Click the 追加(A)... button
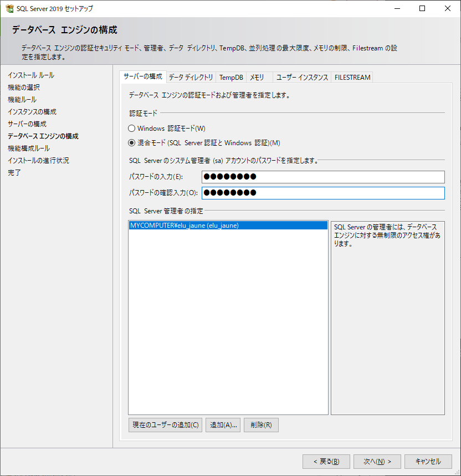 [x=223, y=425]
